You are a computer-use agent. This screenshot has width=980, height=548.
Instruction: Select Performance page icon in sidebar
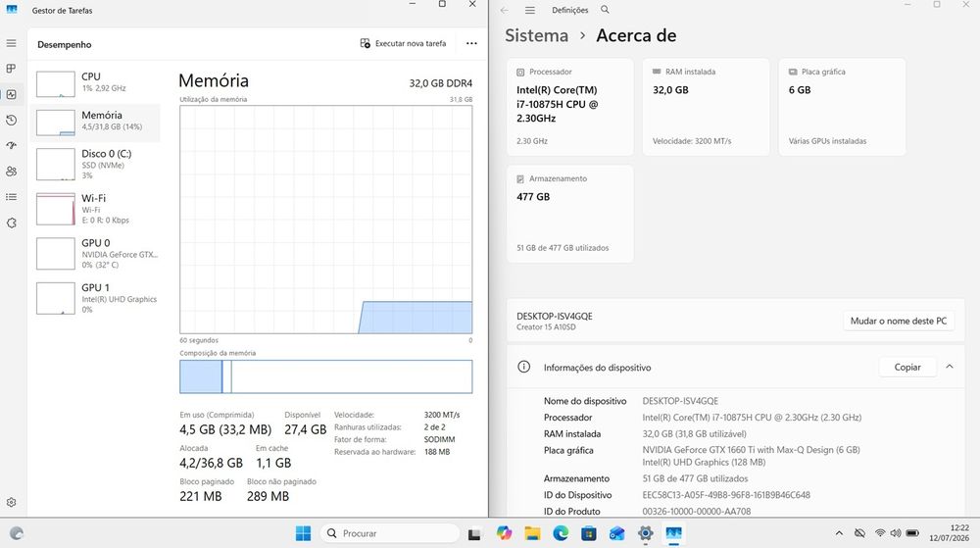tap(11, 94)
